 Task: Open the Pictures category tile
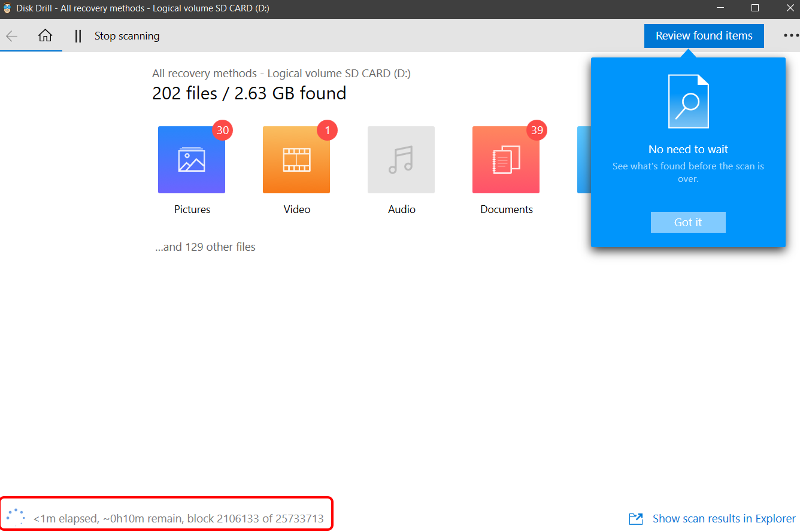pos(192,160)
